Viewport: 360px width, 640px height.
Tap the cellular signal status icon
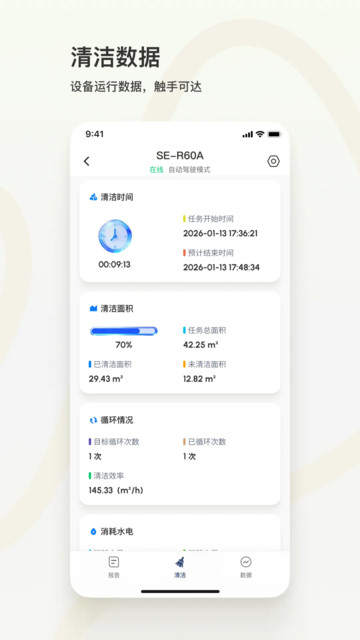[x=247, y=134]
